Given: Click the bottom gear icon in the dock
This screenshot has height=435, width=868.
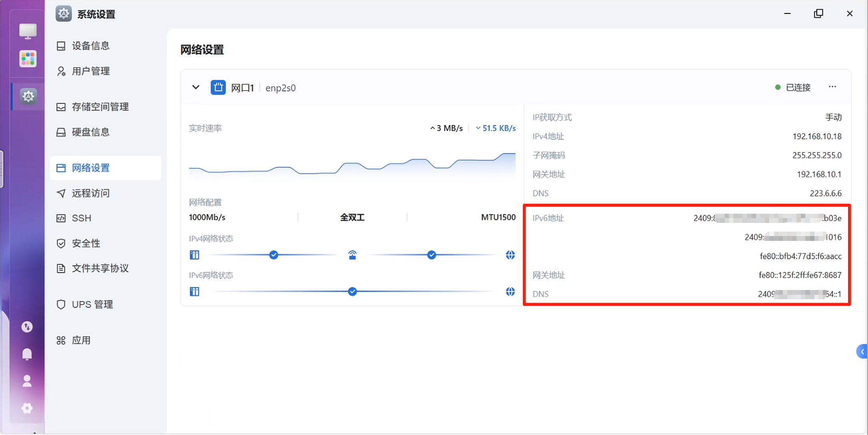Looking at the screenshot, I should pos(27,408).
